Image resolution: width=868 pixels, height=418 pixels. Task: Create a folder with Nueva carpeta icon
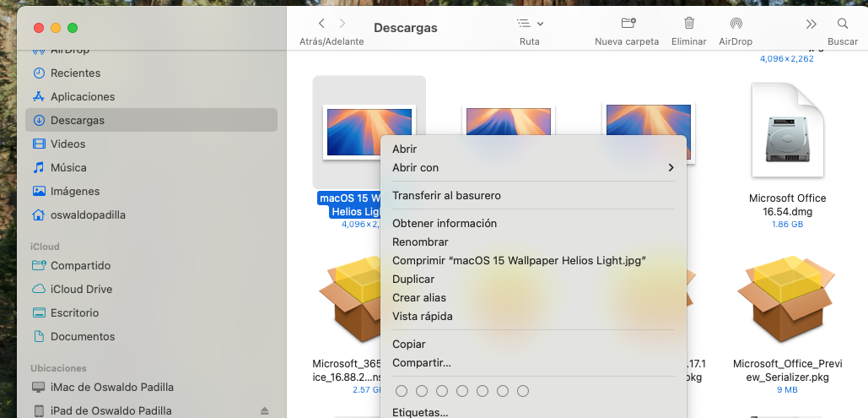pos(628,24)
